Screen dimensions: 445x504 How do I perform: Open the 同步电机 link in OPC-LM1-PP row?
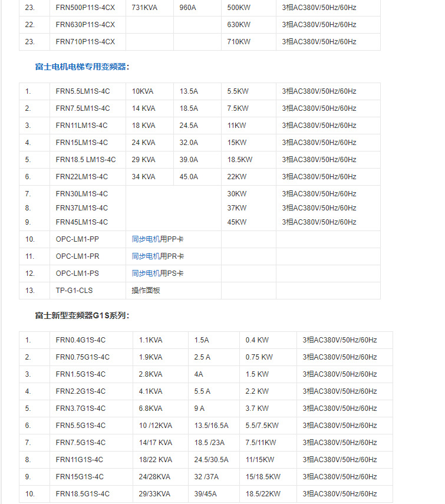tap(146, 239)
